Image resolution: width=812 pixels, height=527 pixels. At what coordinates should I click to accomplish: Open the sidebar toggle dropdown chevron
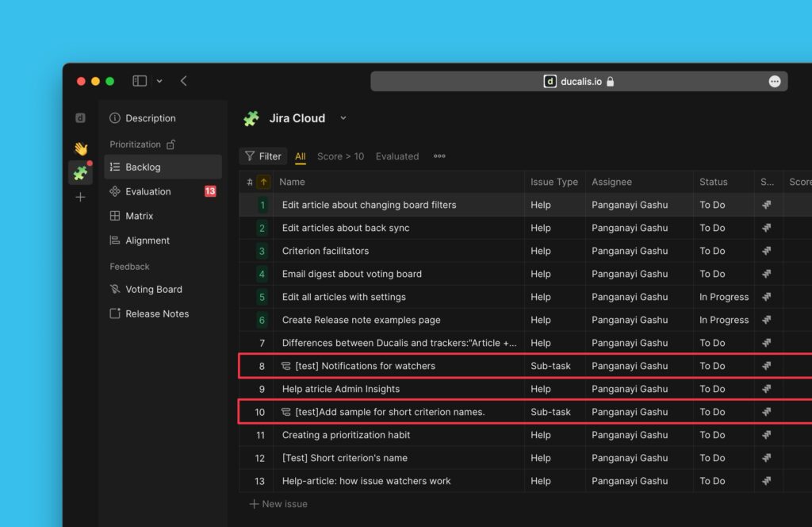tap(159, 81)
